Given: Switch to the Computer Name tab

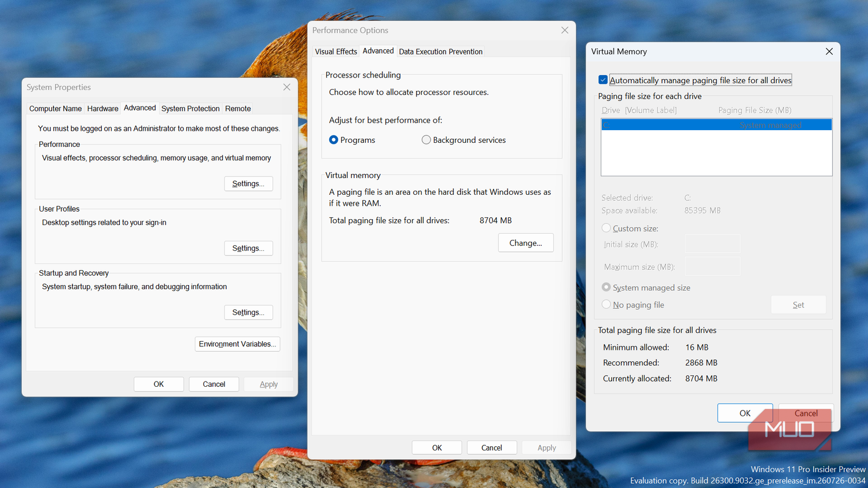Looking at the screenshot, I should (x=56, y=109).
